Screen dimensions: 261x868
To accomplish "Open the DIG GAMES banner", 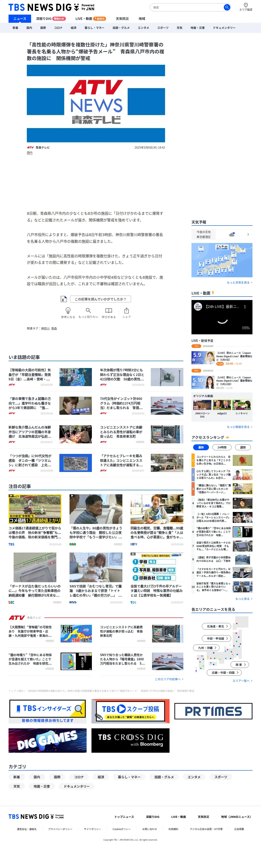I will click(48, 740).
